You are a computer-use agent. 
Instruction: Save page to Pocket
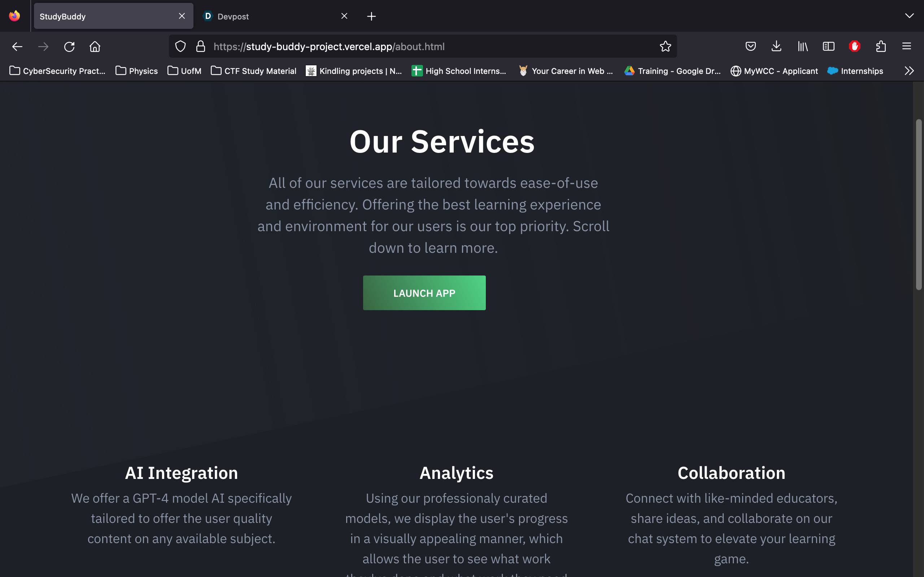point(750,47)
